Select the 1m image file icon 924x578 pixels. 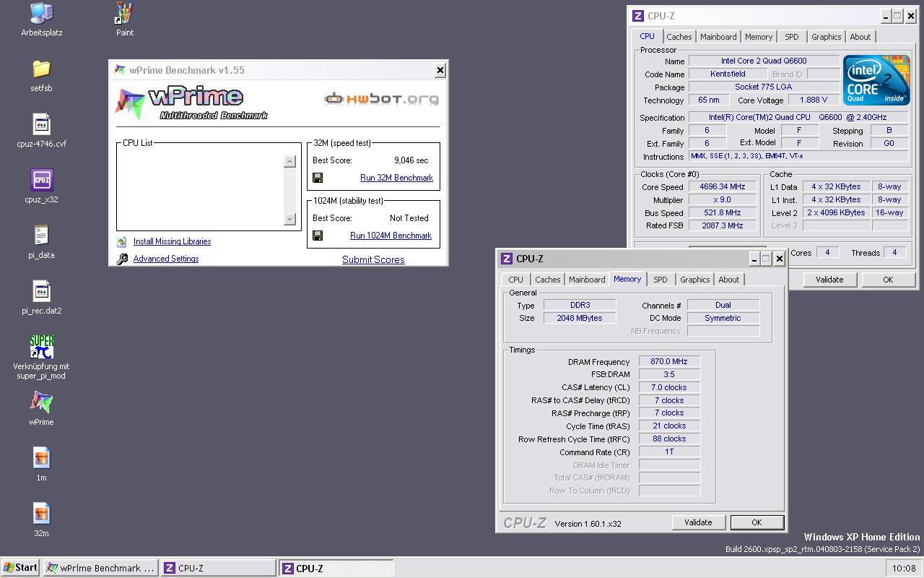(x=41, y=458)
